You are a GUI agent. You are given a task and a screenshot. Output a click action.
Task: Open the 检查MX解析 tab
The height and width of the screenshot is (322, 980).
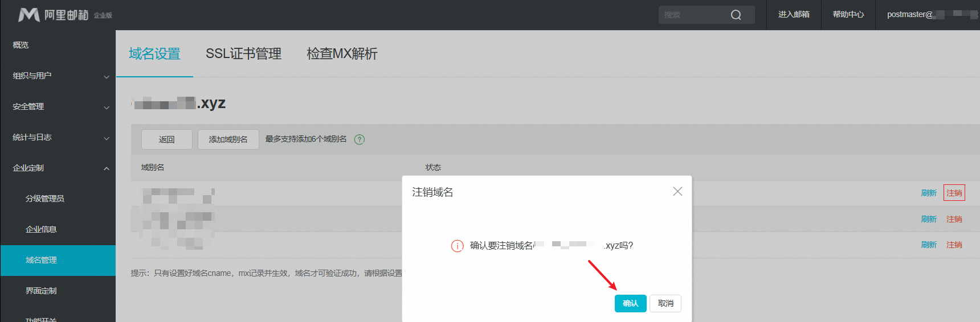tap(342, 54)
